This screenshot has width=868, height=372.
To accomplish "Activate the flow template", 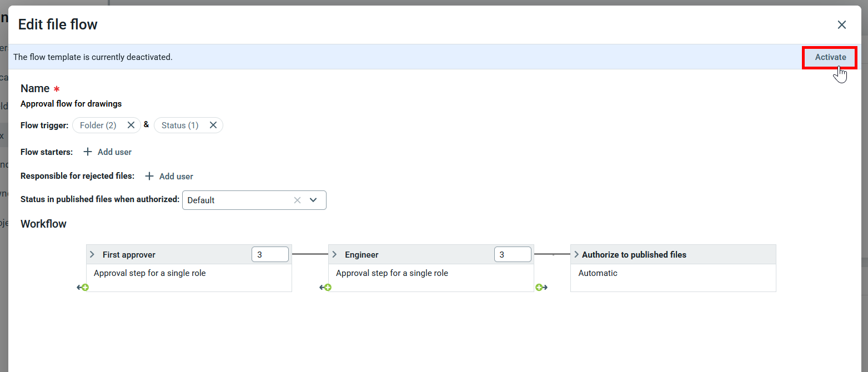I will click(x=830, y=58).
